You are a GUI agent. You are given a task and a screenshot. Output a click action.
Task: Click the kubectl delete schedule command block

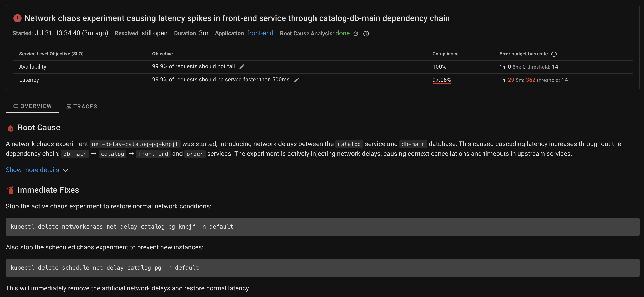pos(322,268)
